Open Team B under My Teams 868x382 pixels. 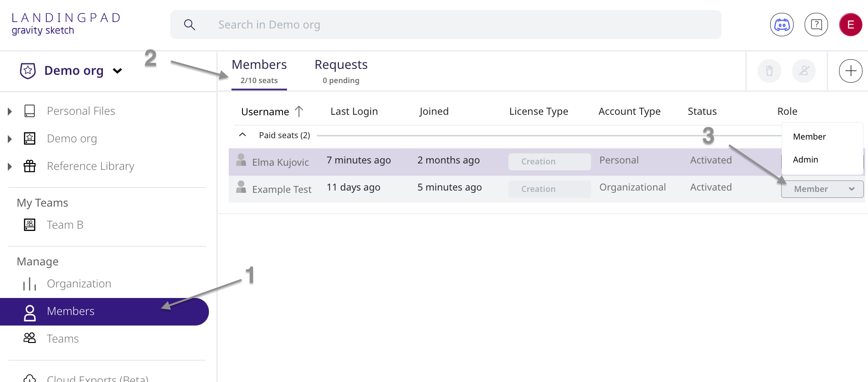[65, 225]
